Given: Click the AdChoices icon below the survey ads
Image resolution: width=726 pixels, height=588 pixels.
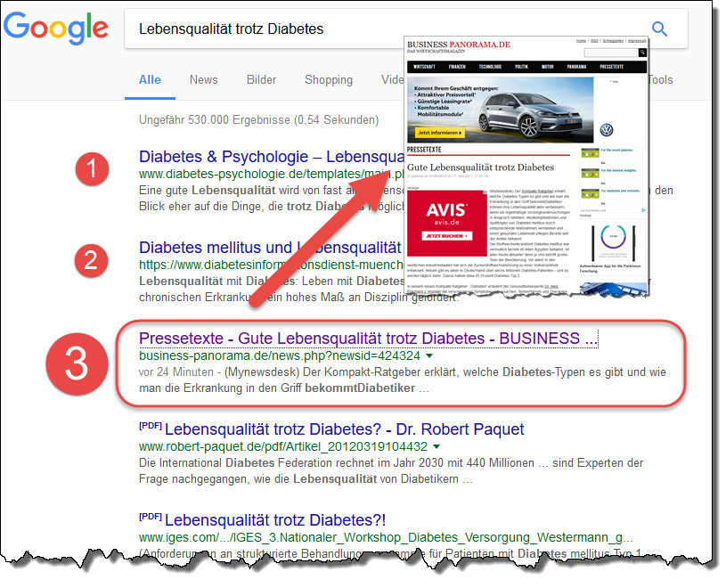Looking at the screenshot, I should click(x=643, y=210).
